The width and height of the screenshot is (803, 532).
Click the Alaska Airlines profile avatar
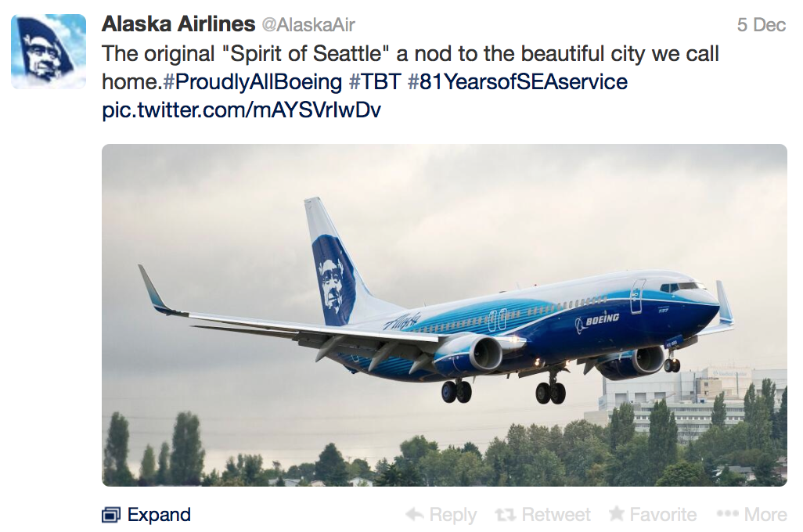tap(49, 51)
